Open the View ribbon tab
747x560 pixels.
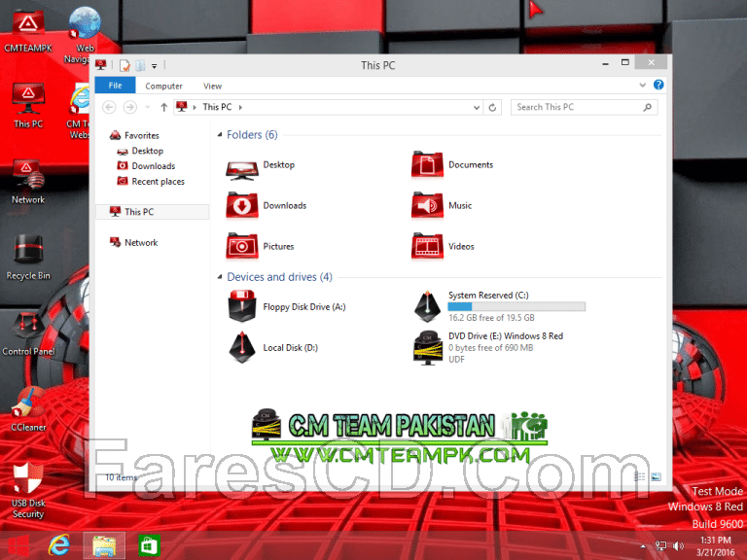(x=212, y=86)
